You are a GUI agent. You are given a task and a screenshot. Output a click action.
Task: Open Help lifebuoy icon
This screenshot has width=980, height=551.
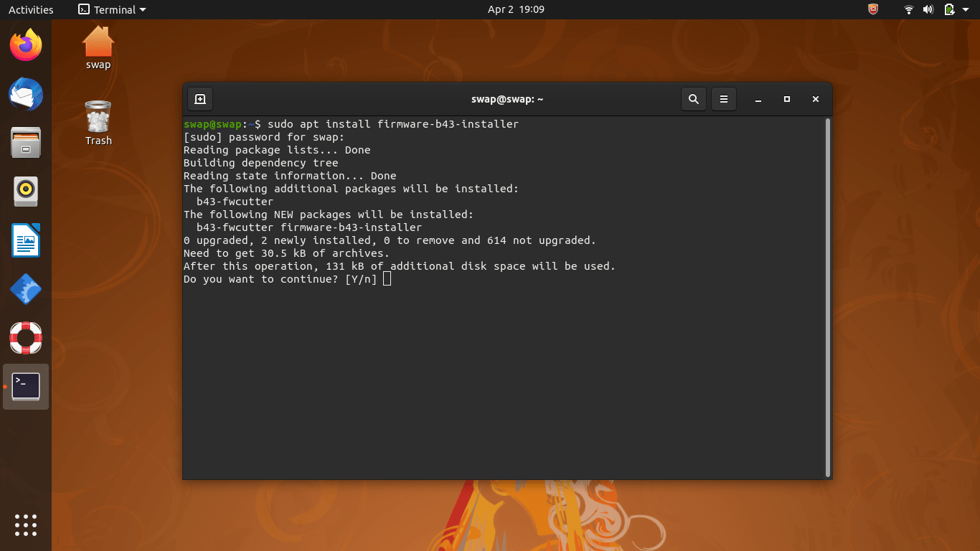coord(26,338)
